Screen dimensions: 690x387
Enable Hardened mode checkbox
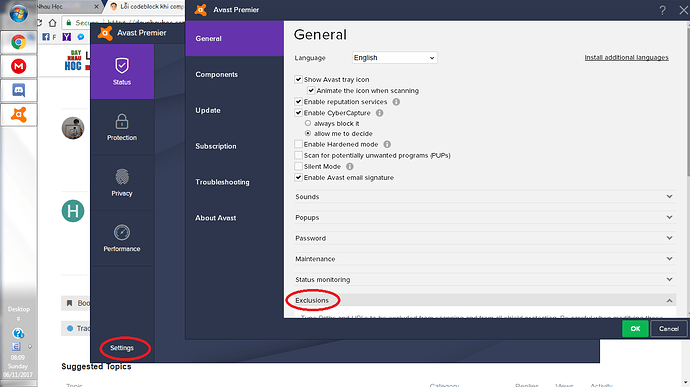pos(298,144)
